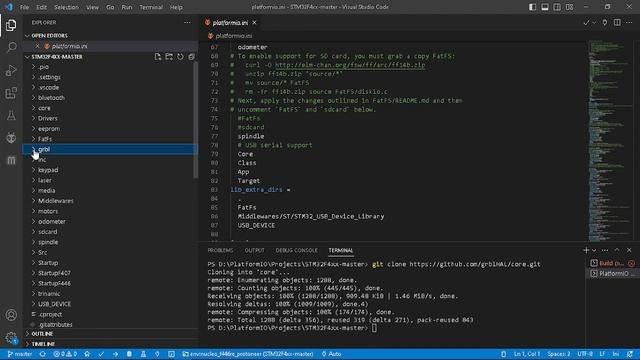Switch to the OUTPUT tab
Image resolution: width=640 pixels, height=360 pixels.
tap(254, 250)
